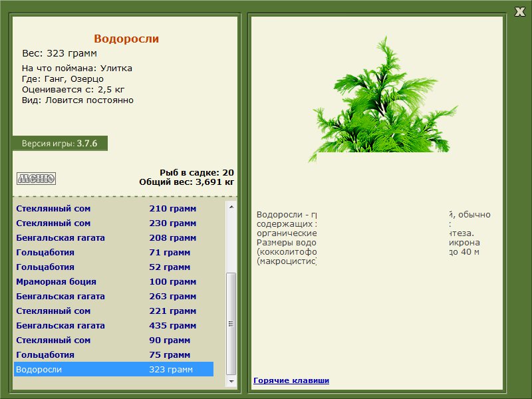Click the На что поймана: Улитка line
Screen dimensions: 532x399
77,68
